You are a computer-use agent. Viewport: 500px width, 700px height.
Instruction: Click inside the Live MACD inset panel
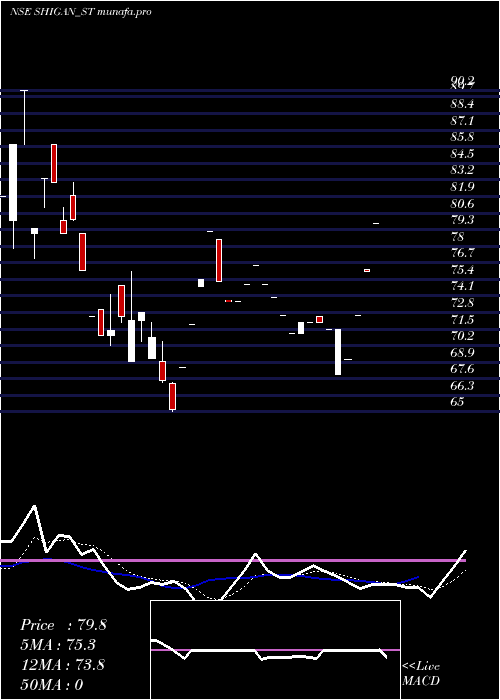click(x=275, y=650)
